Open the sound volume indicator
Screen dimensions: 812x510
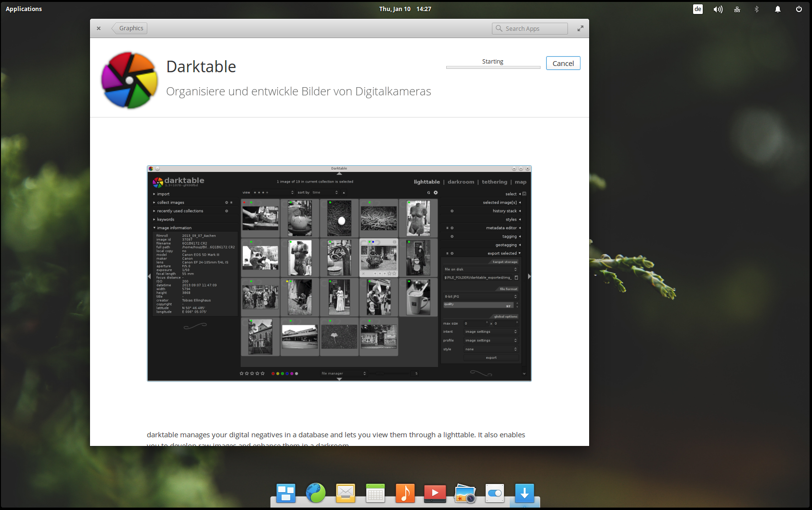718,9
